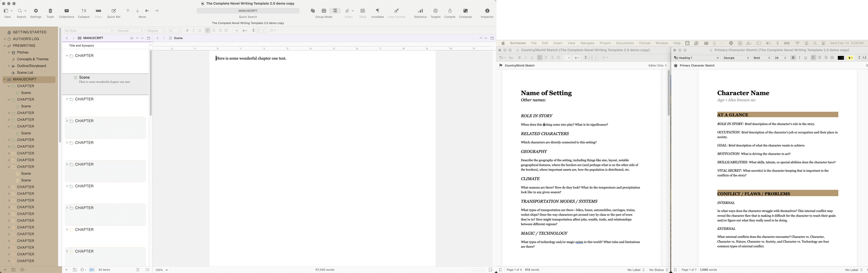The width and height of the screenshot is (868, 273).
Task: Open the Format menu
Action: coord(645,43)
